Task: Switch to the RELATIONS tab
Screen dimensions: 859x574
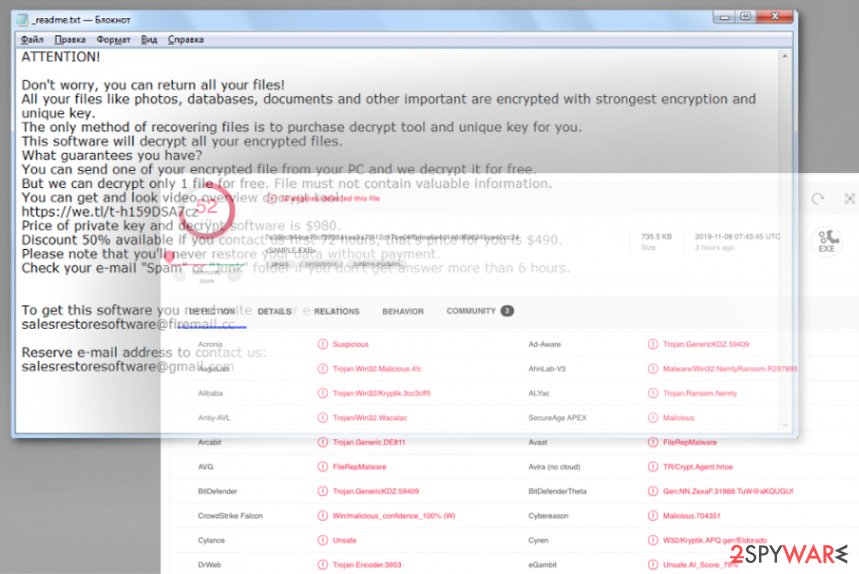Action: (x=336, y=311)
